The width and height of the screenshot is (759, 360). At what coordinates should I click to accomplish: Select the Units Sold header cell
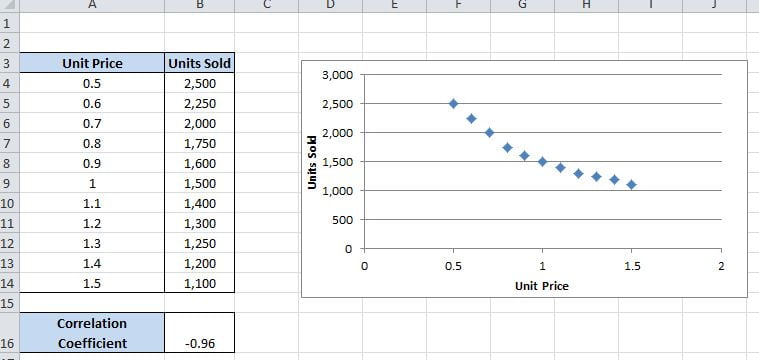(x=199, y=63)
